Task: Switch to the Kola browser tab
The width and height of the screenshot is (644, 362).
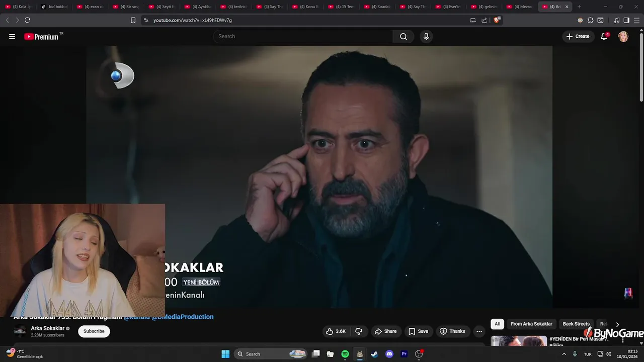Action: [x=19, y=7]
